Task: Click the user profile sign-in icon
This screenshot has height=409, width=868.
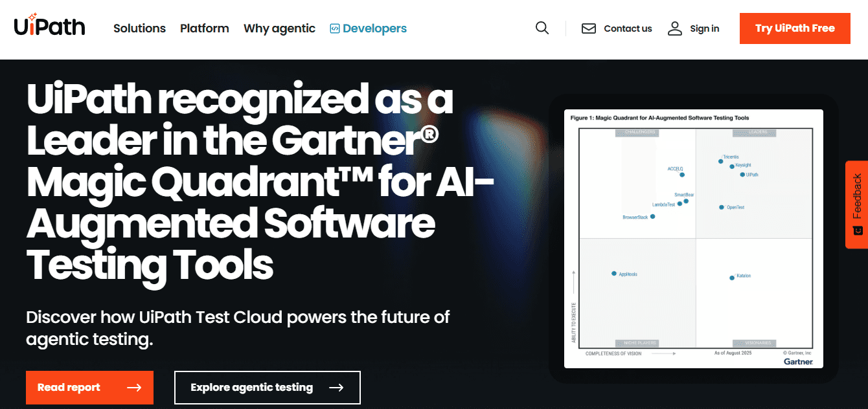Action: [x=676, y=28]
